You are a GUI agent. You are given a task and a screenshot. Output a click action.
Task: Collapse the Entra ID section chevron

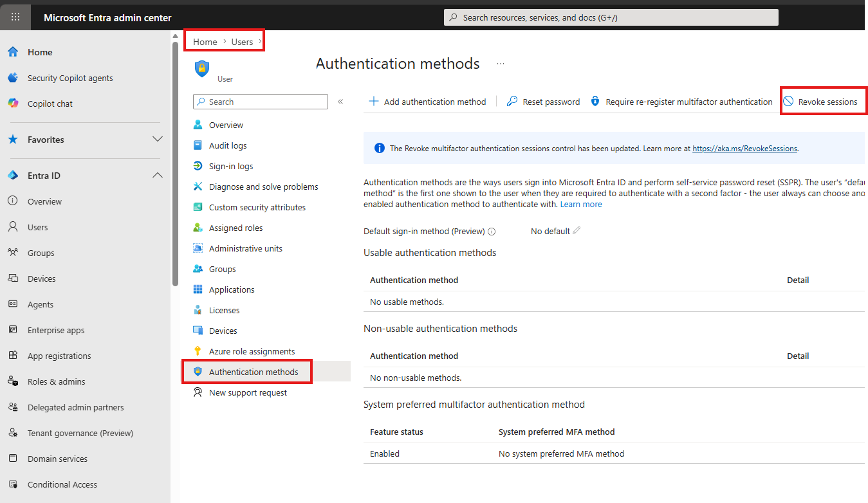coord(157,176)
